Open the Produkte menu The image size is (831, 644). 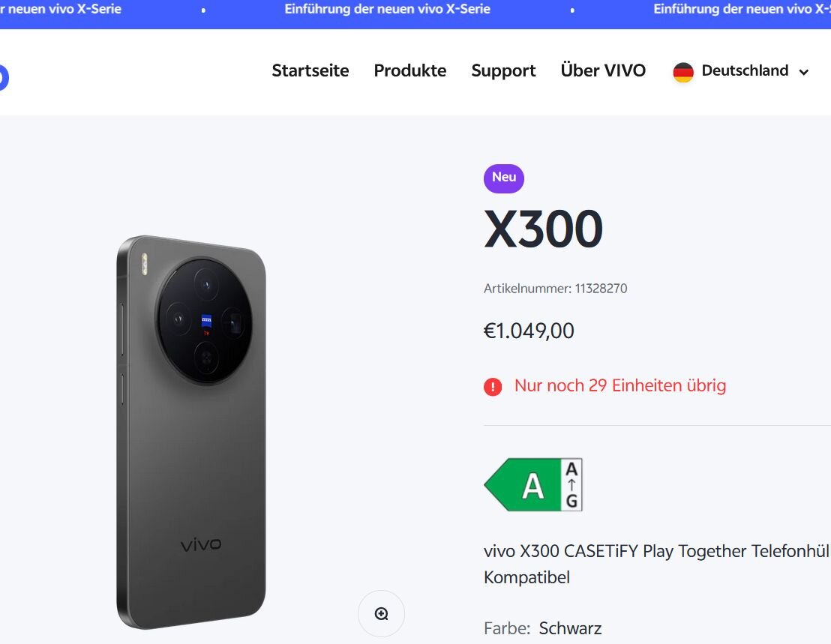[x=410, y=70]
